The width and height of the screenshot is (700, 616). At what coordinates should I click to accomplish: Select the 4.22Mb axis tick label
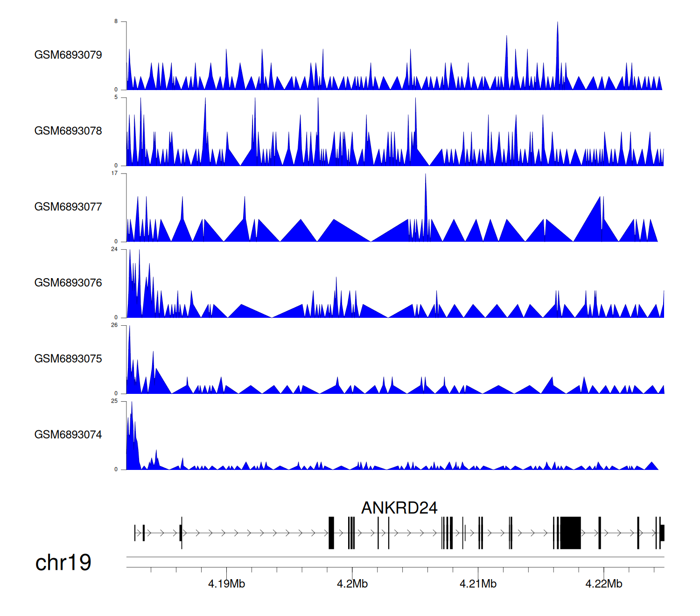click(x=604, y=584)
